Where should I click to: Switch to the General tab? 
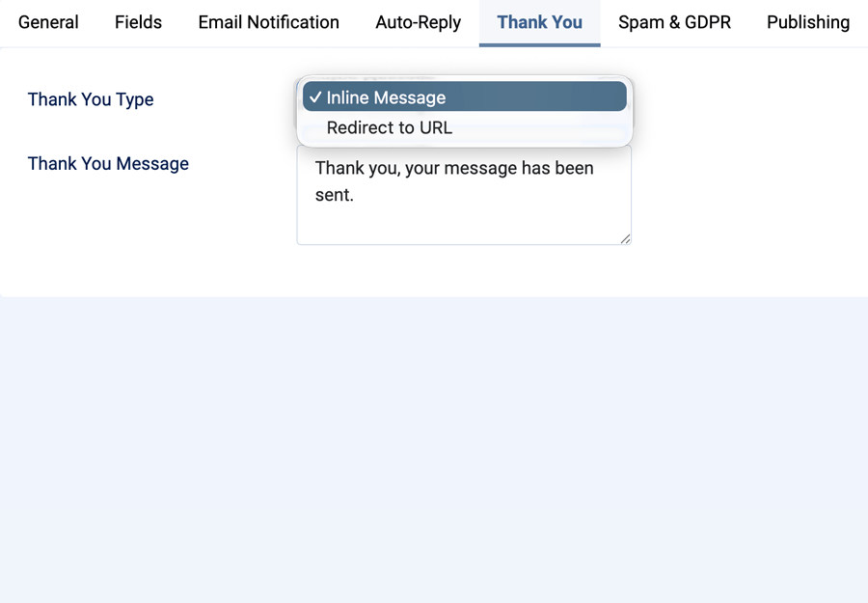click(48, 22)
